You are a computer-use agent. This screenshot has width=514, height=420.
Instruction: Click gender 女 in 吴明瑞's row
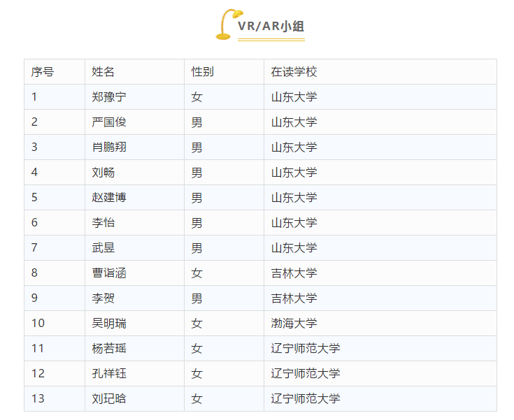tap(197, 324)
